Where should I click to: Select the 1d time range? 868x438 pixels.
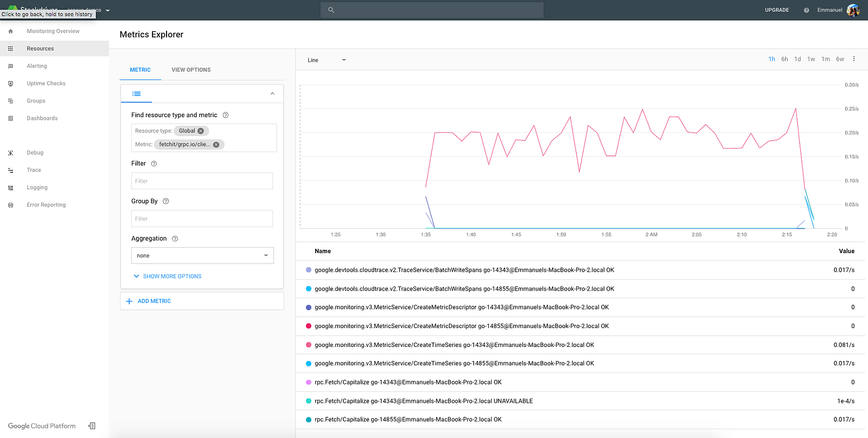pos(797,59)
